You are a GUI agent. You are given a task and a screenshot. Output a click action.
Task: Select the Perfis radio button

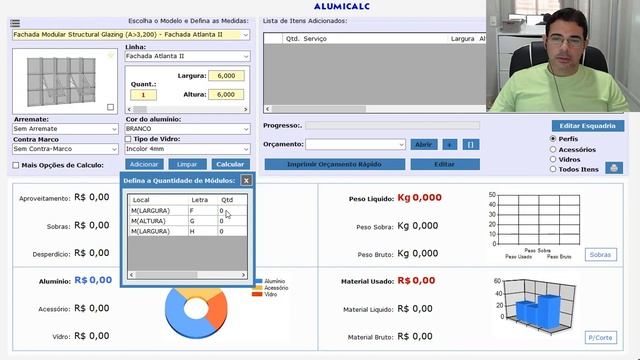tap(553, 139)
